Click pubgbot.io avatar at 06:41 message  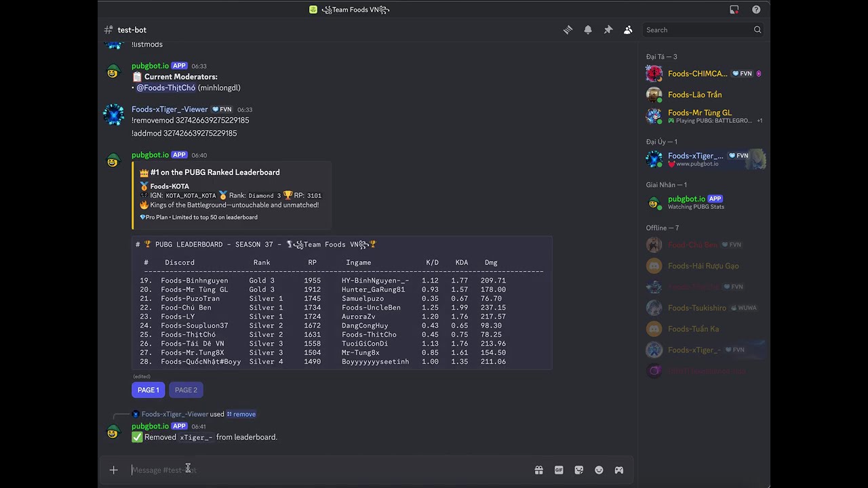click(x=113, y=432)
